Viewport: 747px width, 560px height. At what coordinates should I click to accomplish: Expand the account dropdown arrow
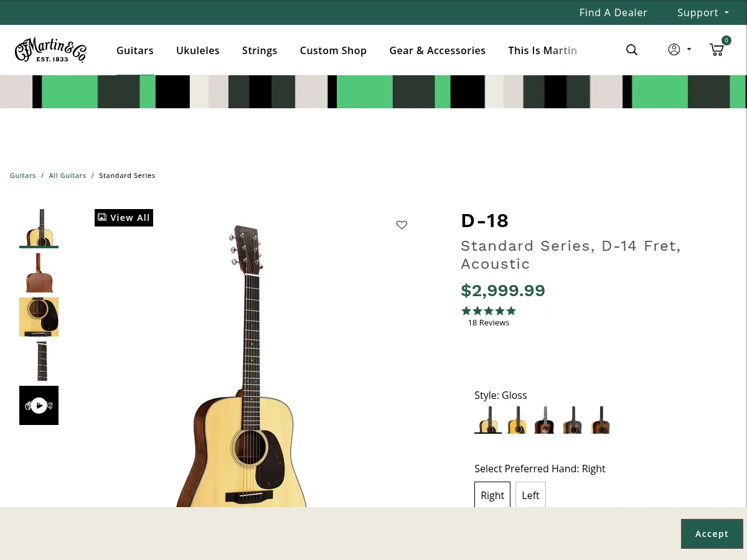[689, 50]
